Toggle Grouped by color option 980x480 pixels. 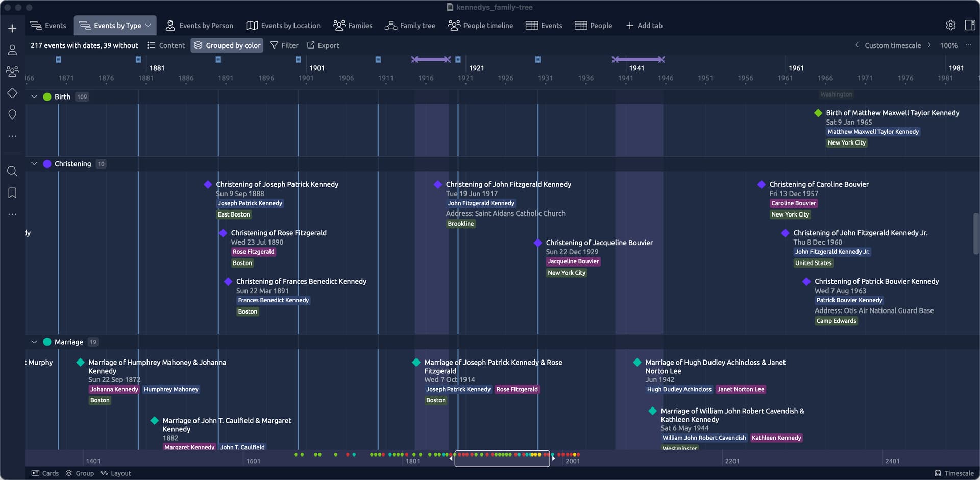click(227, 45)
